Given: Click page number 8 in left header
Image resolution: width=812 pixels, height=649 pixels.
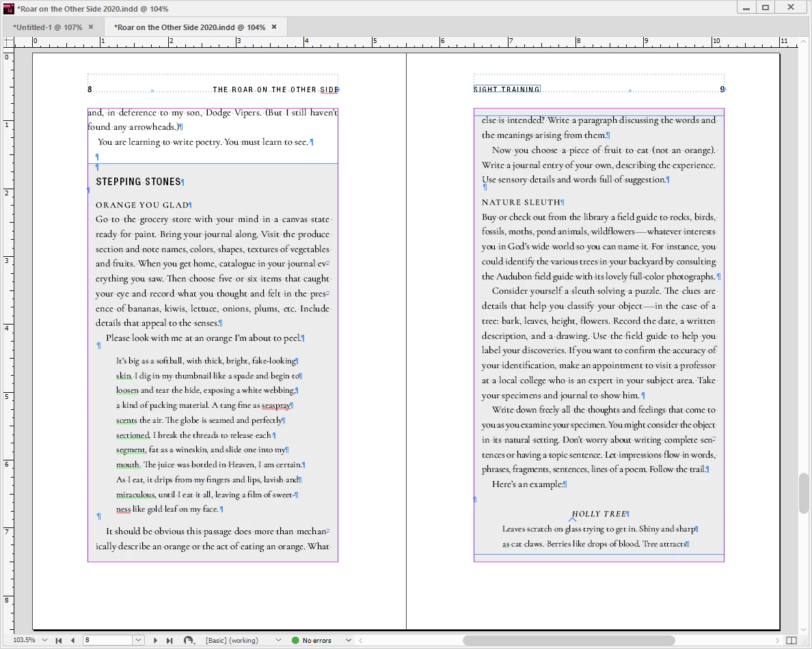Looking at the screenshot, I should (90, 89).
